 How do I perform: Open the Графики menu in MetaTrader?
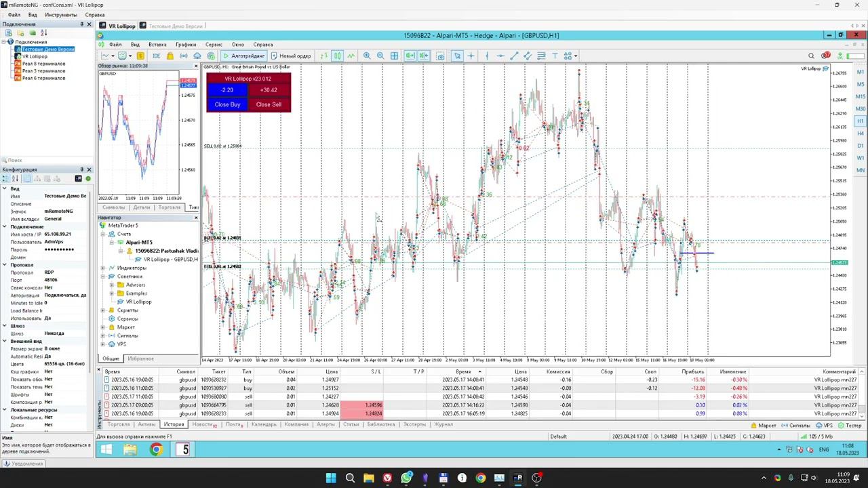(186, 45)
